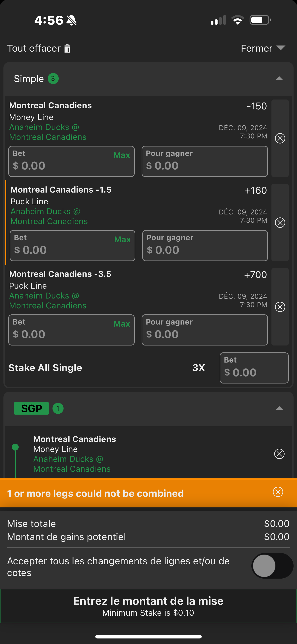Focus the Pour gagner field for +700 bet
Screen dimensions: 297x644
pyautogui.click(x=204, y=330)
